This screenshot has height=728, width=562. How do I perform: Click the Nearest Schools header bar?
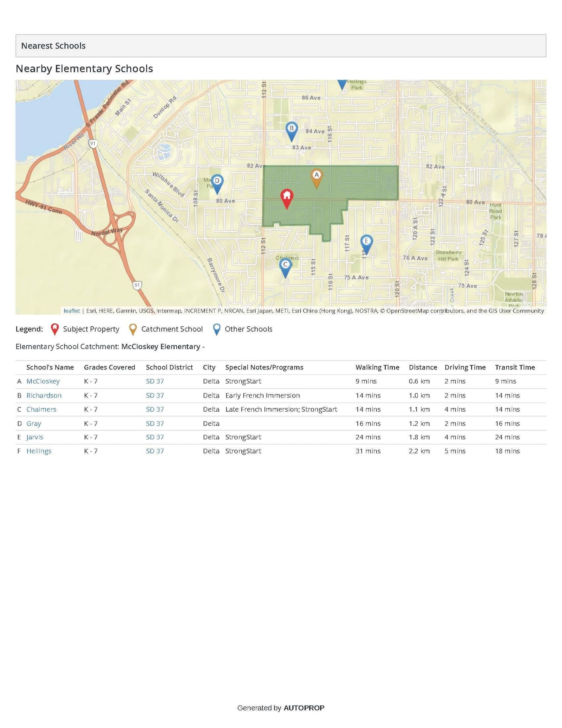[x=281, y=46]
